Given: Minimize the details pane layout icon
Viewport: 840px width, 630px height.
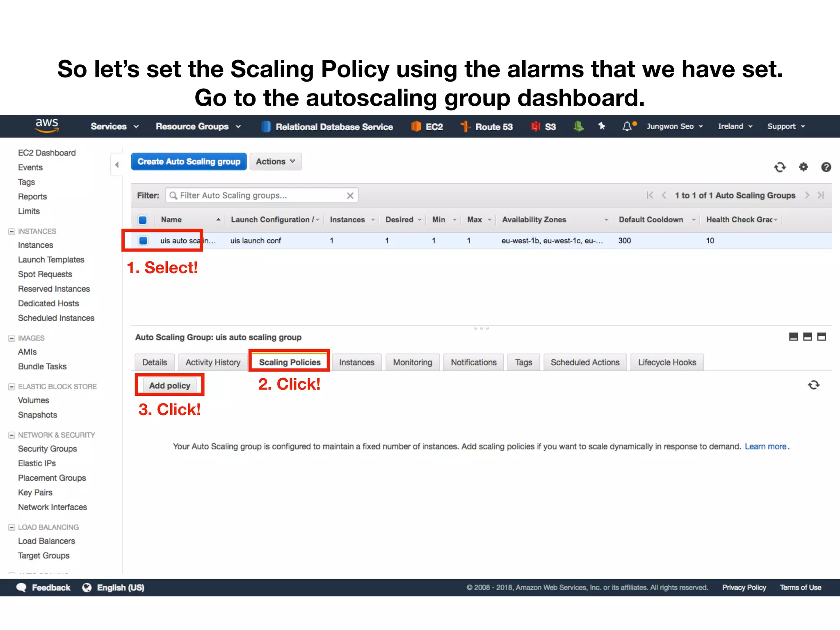Looking at the screenshot, I should pyautogui.click(x=794, y=337).
